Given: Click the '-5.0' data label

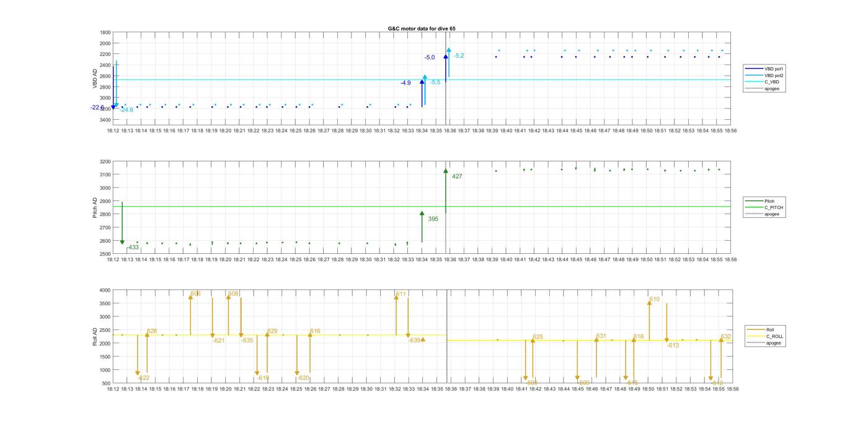Looking at the screenshot, I should point(429,58).
